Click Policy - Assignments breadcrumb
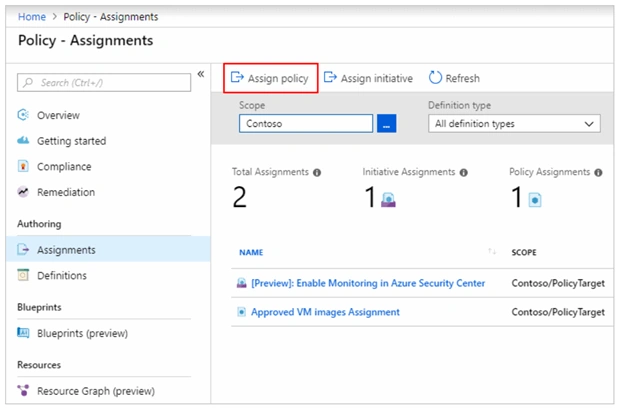Image resolution: width=624 pixels, height=412 pixels. [x=111, y=17]
